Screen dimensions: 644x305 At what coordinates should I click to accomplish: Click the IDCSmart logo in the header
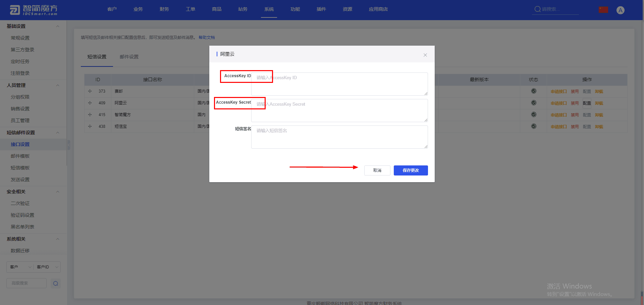pos(34,10)
